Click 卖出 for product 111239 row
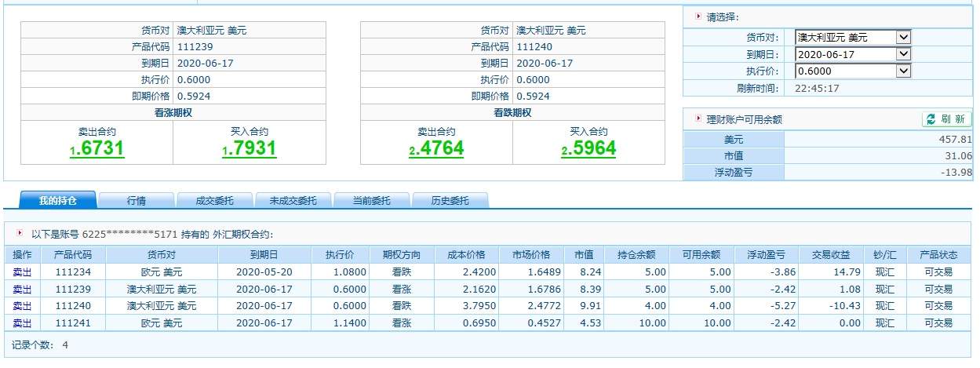Viewport: 980px width, 368px height. tap(23, 289)
